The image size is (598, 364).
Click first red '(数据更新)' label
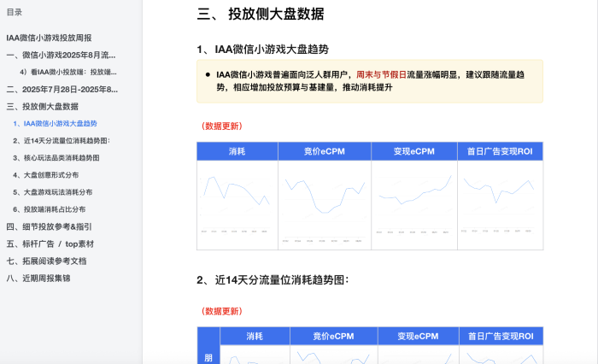point(221,126)
